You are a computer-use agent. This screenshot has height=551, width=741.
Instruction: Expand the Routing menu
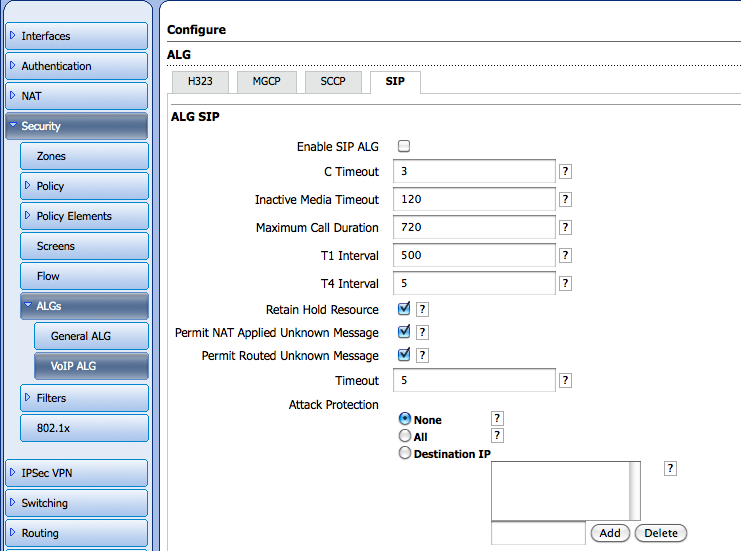(x=77, y=533)
